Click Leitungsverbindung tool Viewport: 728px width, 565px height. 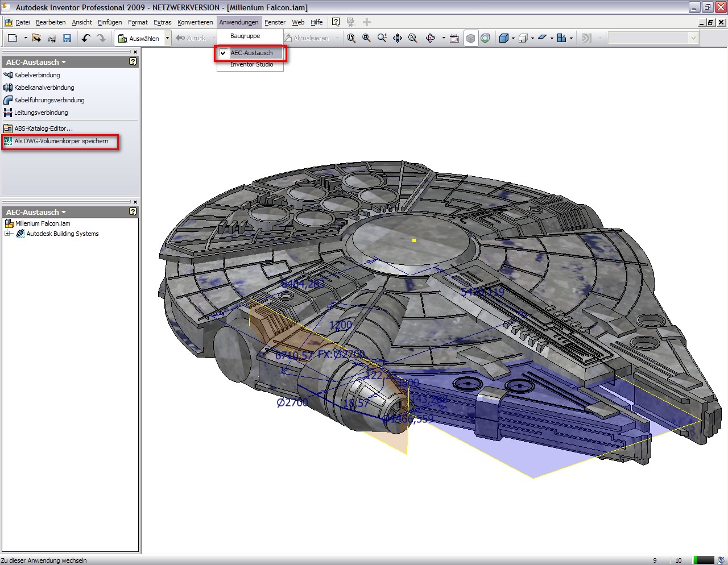(41, 113)
